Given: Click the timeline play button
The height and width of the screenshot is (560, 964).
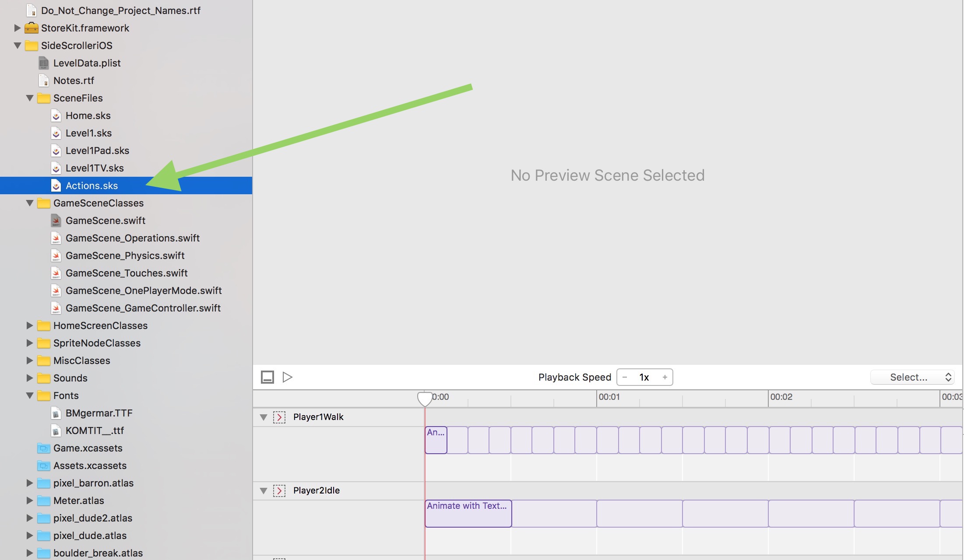Looking at the screenshot, I should (x=287, y=377).
